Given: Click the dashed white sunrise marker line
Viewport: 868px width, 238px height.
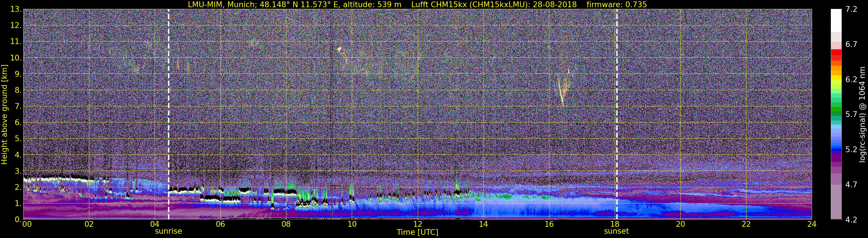Looking at the screenshot, I should point(169,114).
